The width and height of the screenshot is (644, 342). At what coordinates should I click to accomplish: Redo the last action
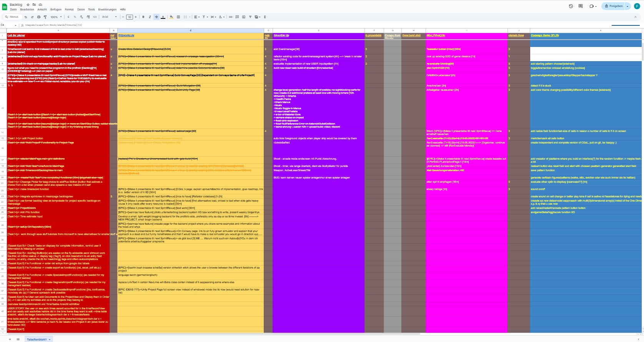click(x=32, y=17)
